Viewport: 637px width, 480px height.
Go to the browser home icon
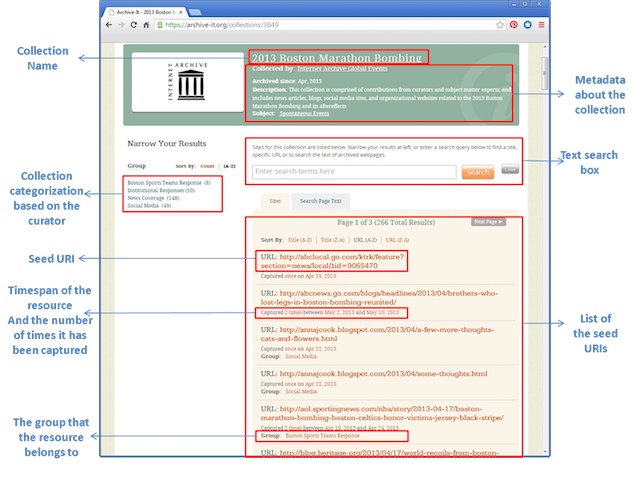coord(146,25)
